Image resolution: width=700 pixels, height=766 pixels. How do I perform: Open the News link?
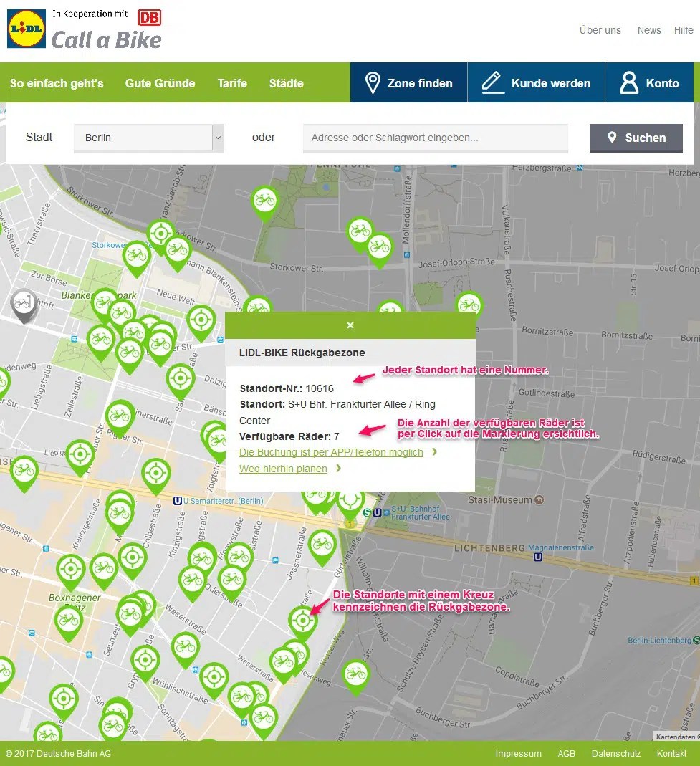[x=648, y=30]
